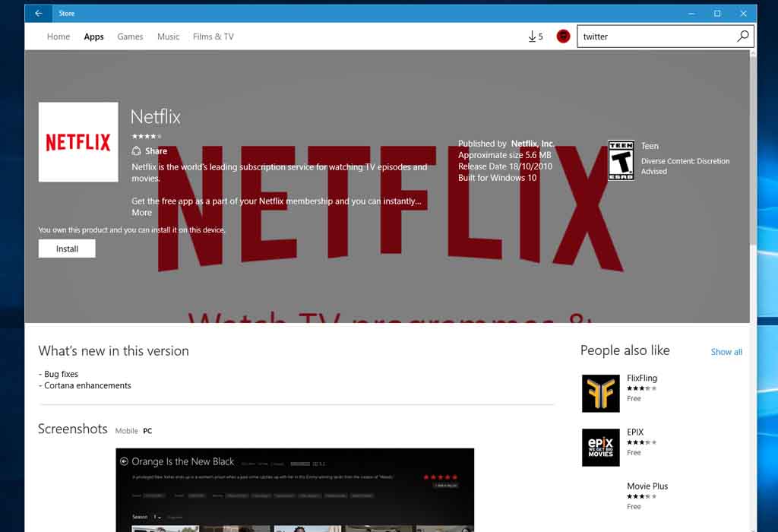778x532 pixels.
Task: Open the EPIX app icon
Action: [600, 447]
